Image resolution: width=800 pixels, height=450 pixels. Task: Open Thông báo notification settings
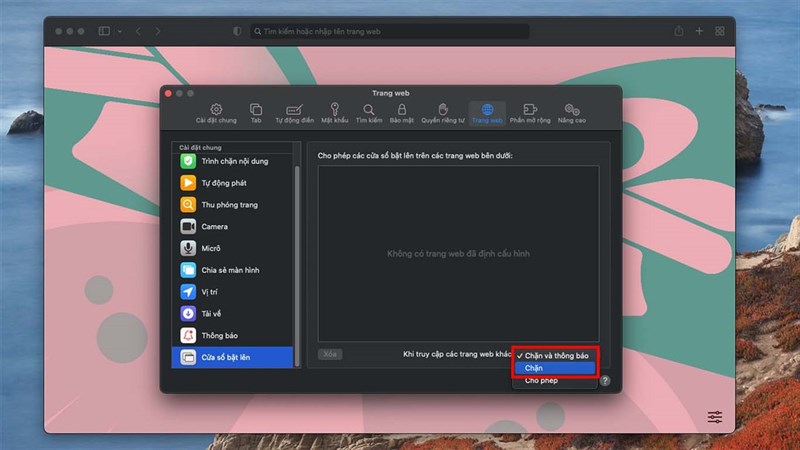coord(218,335)
